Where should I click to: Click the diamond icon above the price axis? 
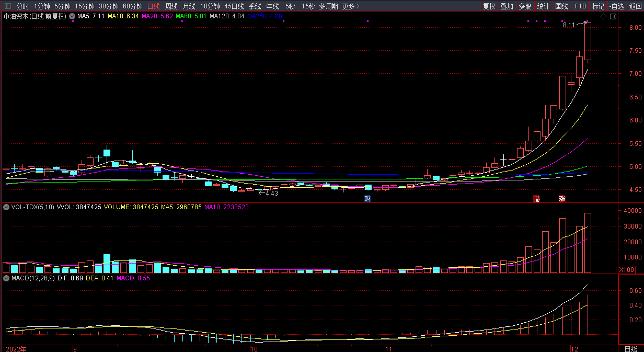(603, 17)
